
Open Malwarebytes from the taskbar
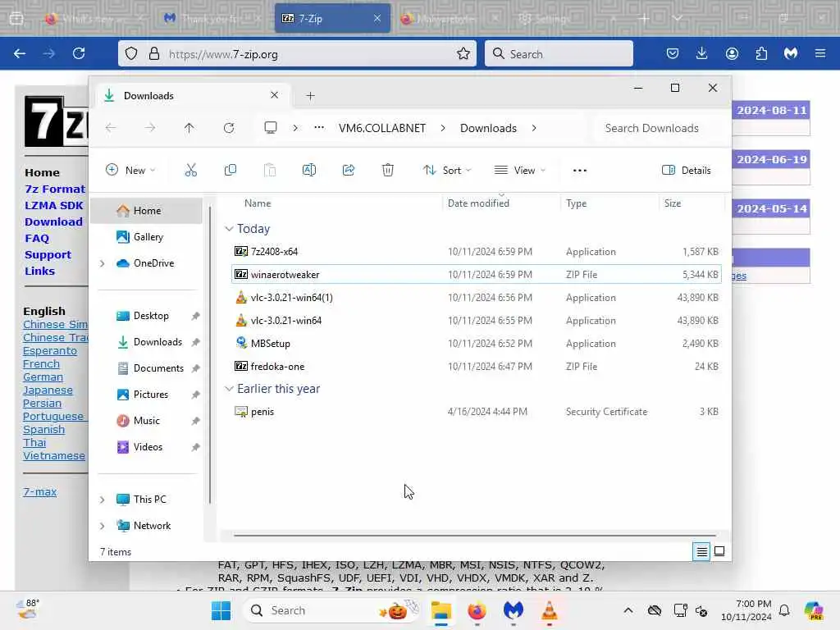(513, 610)
